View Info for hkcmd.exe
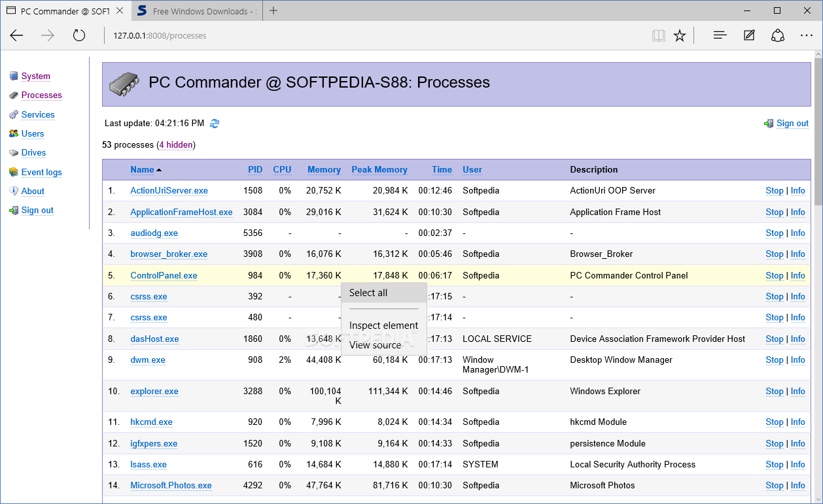This screenshot has width=823, height=504. (x=797, y=422)
